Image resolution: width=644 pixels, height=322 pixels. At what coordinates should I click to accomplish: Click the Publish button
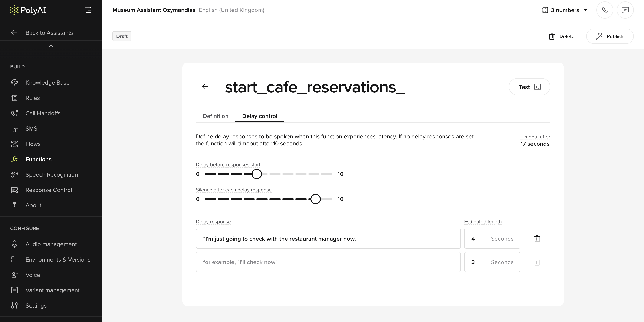(x=610, y=36)
